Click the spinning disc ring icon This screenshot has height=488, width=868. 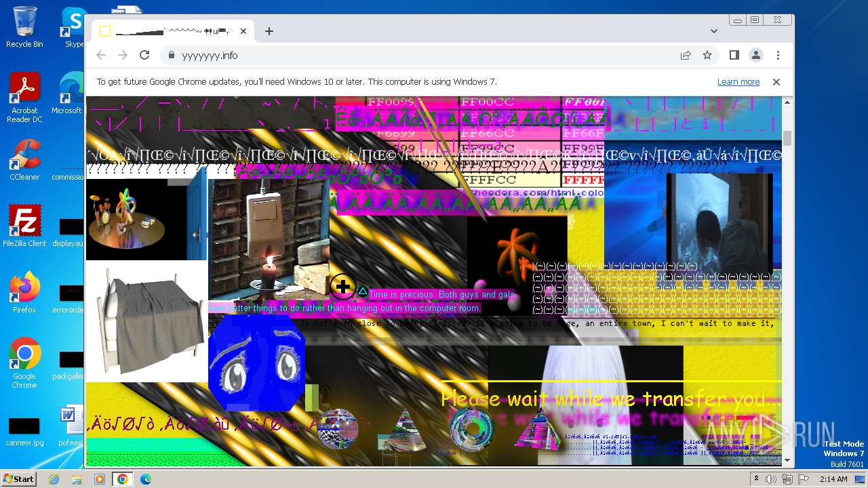[472, 429]
